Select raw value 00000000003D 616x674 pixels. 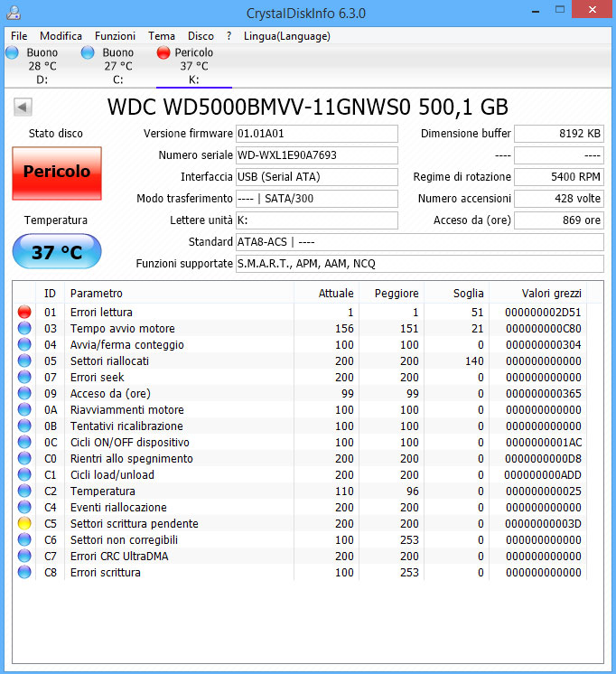pos(543,523)
